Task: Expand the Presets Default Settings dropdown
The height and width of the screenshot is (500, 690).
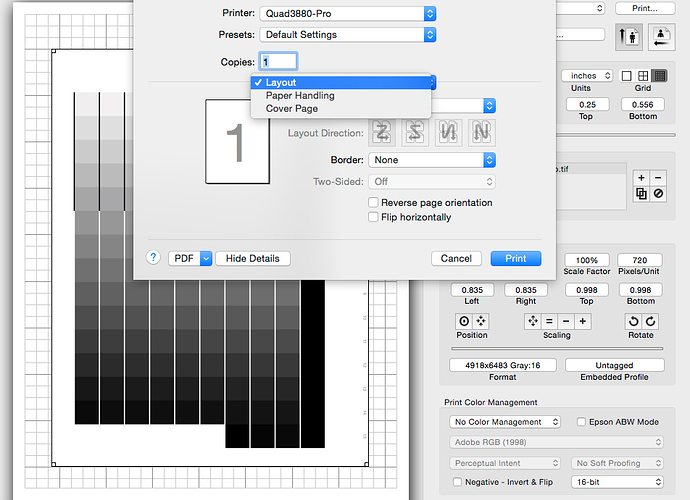Action: 347,35
